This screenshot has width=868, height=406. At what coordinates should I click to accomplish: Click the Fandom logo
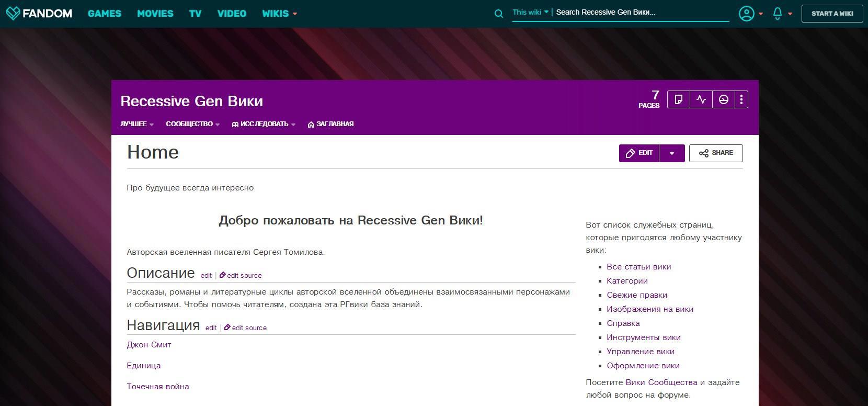click(39, 13)
